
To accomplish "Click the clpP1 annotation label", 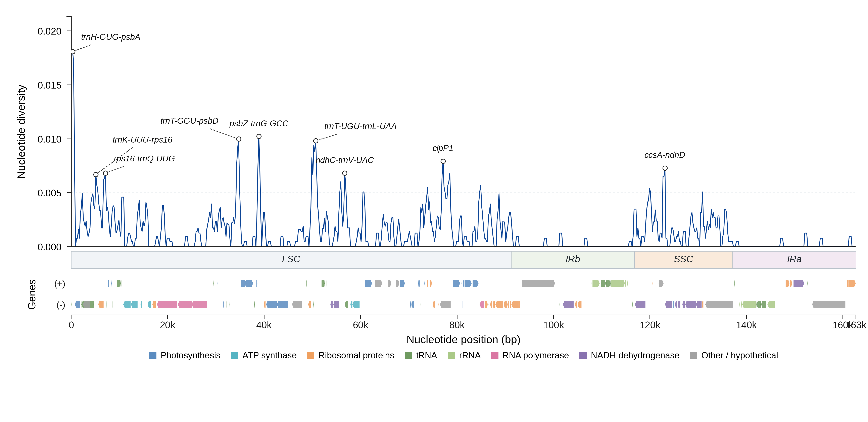I will [x=443, y=148].
